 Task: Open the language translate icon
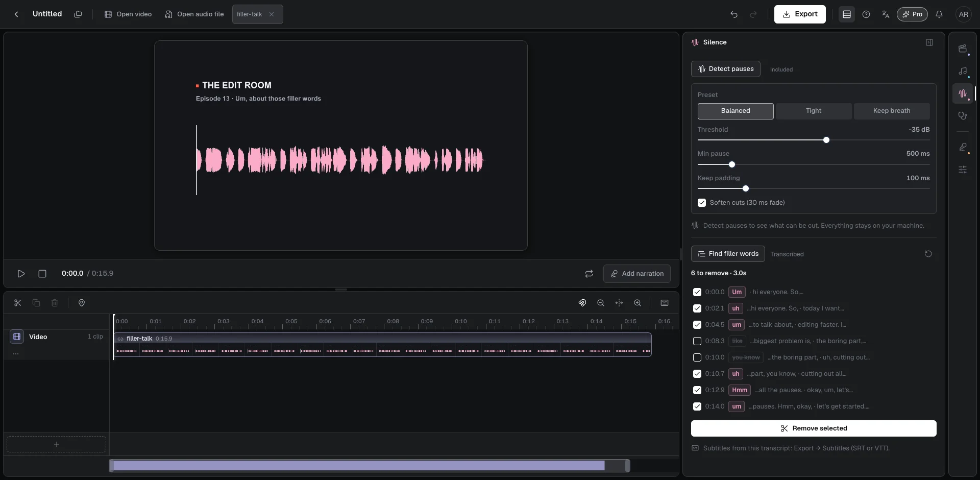pyautogui.click(x=886, y=14)
